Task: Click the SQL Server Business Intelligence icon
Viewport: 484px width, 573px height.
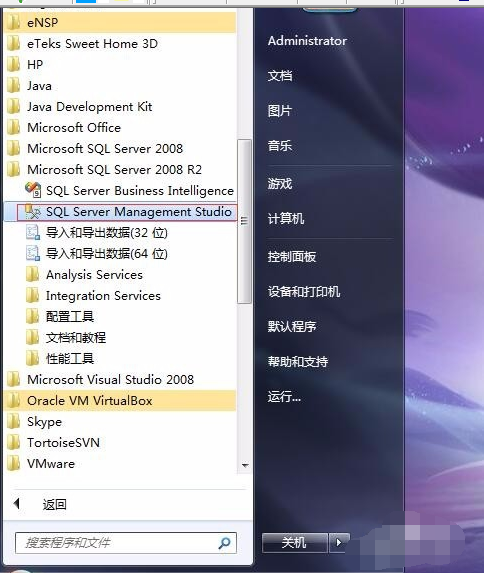Action: (33, 190)
